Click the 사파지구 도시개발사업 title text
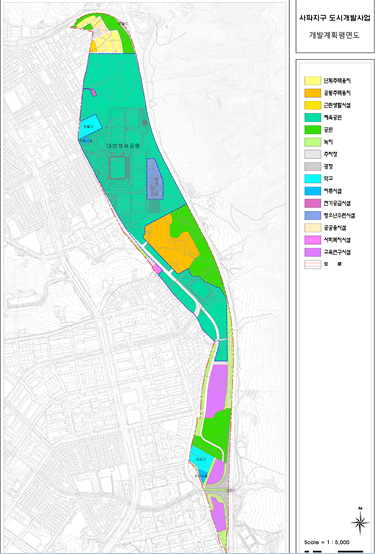This screenshot has height=554, width=375. point(335,18)
